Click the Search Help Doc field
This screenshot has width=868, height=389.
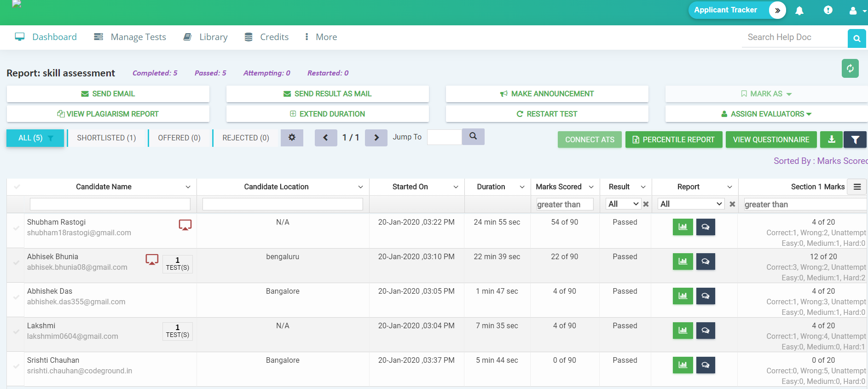(x=795, y=37)
